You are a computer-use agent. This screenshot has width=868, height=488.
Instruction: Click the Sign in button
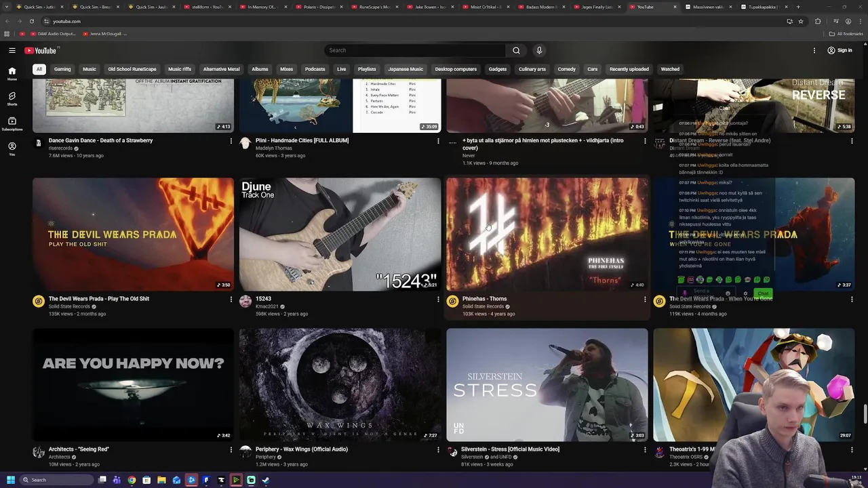point(840,50)
